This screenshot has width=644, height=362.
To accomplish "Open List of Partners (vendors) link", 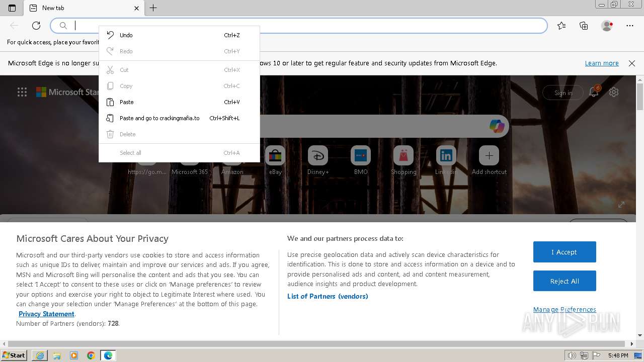I will (x=328, y=296).
